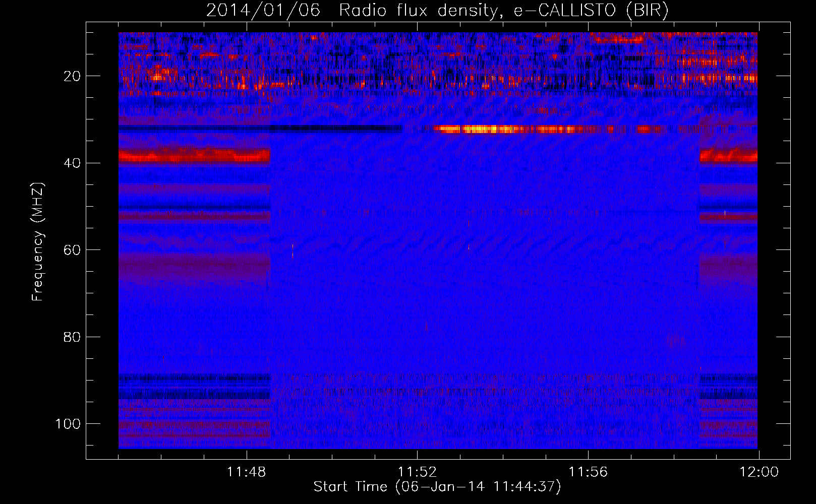
Task: Click the 40 frequency tick label
Action: [72, 163]
